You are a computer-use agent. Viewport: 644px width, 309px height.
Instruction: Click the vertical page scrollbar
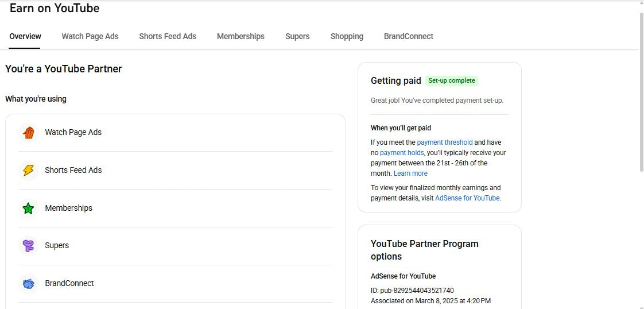click(641, 92)
